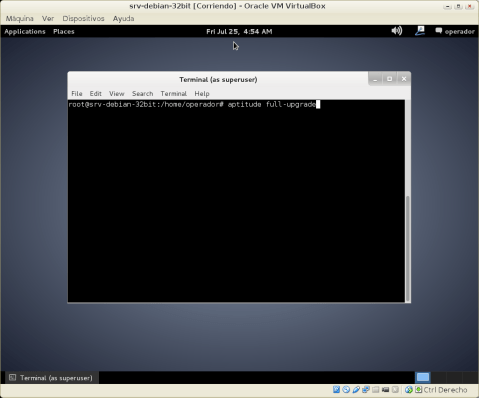Open the terminal Edit menu

pyautogui.click(x=95, y=94)
